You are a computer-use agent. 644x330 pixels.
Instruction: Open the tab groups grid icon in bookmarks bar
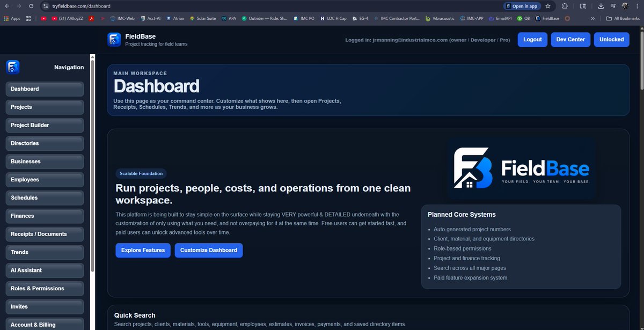coord(28,18)
